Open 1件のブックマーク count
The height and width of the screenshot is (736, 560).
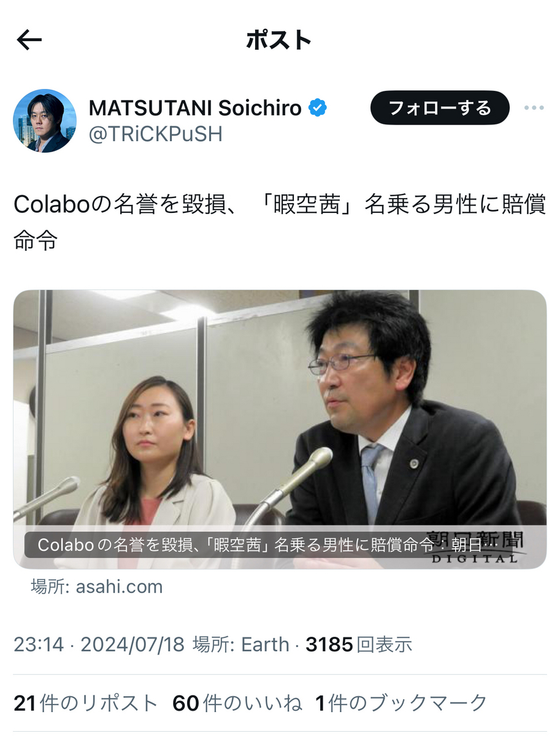402,703
